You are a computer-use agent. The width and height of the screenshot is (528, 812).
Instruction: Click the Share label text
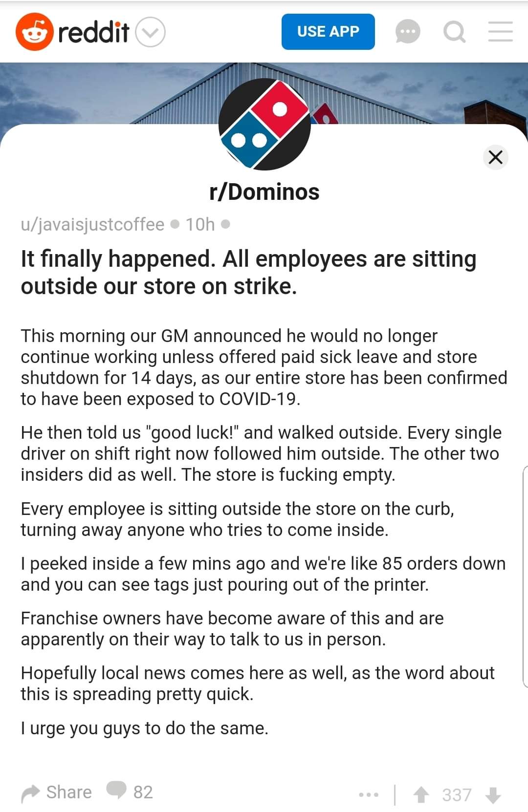(69, 792)
